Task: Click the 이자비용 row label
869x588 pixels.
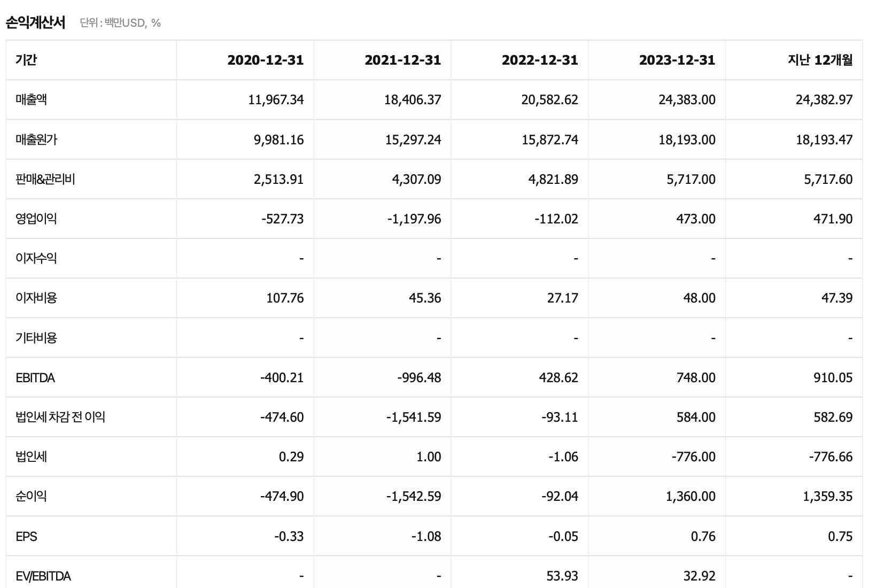Action: (x=36, y=298)
